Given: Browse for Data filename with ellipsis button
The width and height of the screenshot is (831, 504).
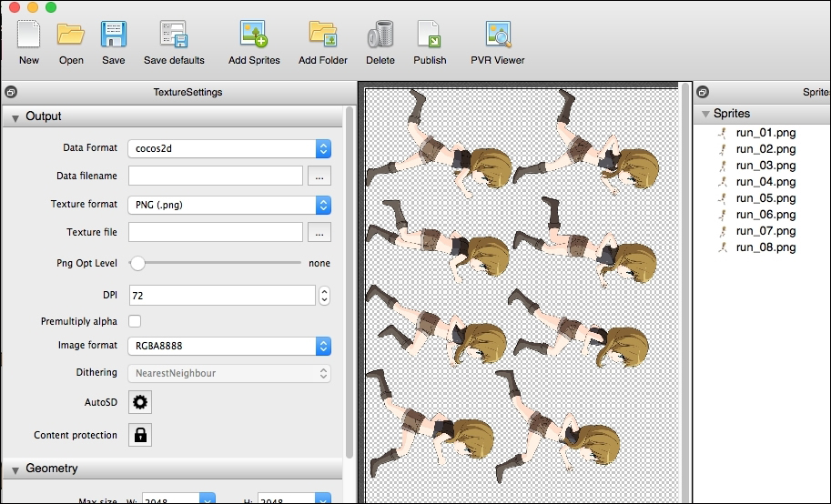Looking at the screenshot, I should pyautogui.click(x=319, y=176).
